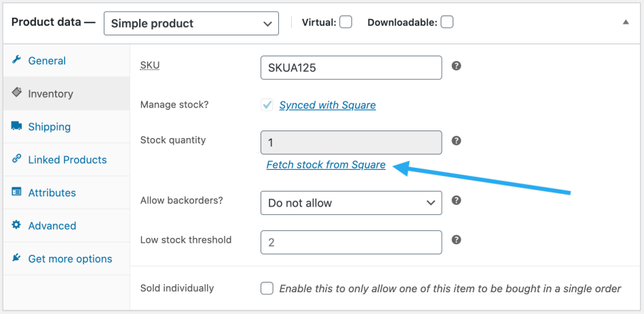Tick the Downloadable checkbox
The width and height of the screenshot is (644, 314).
447,22
